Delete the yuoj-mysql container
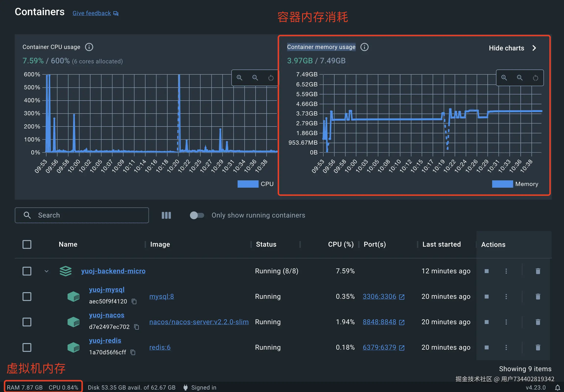This screenshot has width=564, height=392. [x=538, y=297]
